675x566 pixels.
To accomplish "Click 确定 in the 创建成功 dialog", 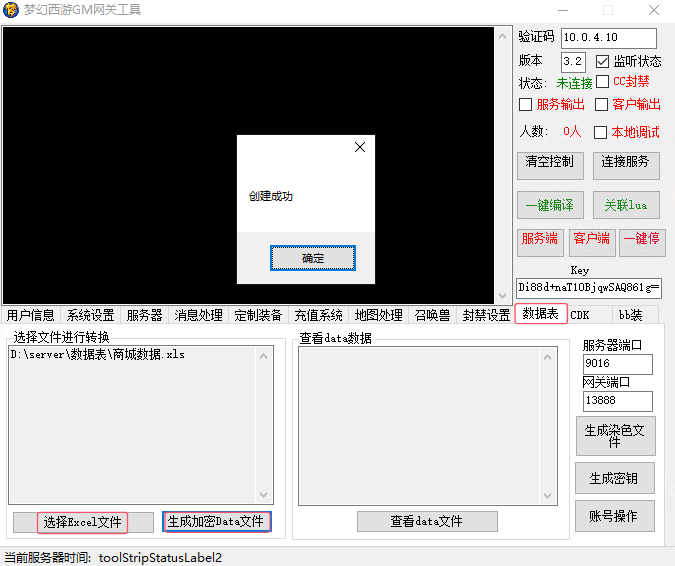I will pyautogui.click(x=312, y=258).
